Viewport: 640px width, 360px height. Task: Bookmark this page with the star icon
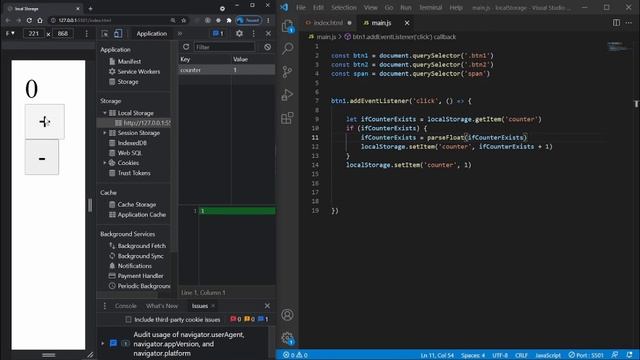click(x=184, y=20)
